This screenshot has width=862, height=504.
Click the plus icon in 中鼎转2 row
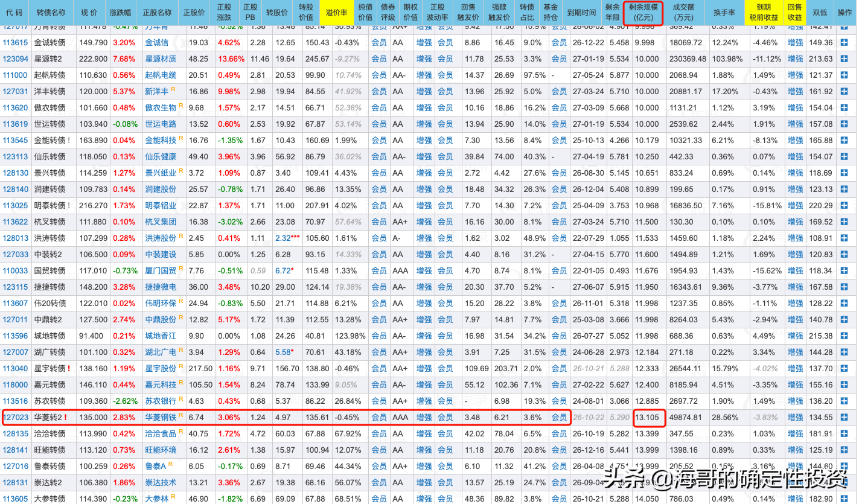click(x=844, y=320)
